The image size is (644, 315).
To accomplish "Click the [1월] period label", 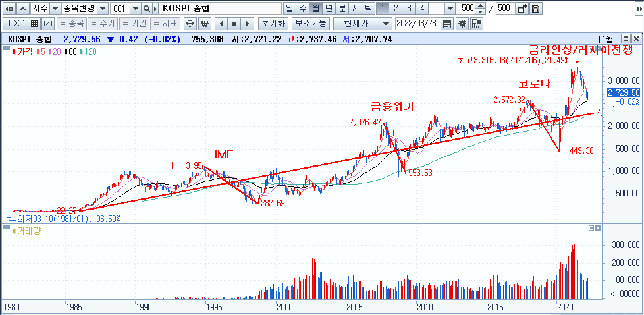I will click(608, 39).
